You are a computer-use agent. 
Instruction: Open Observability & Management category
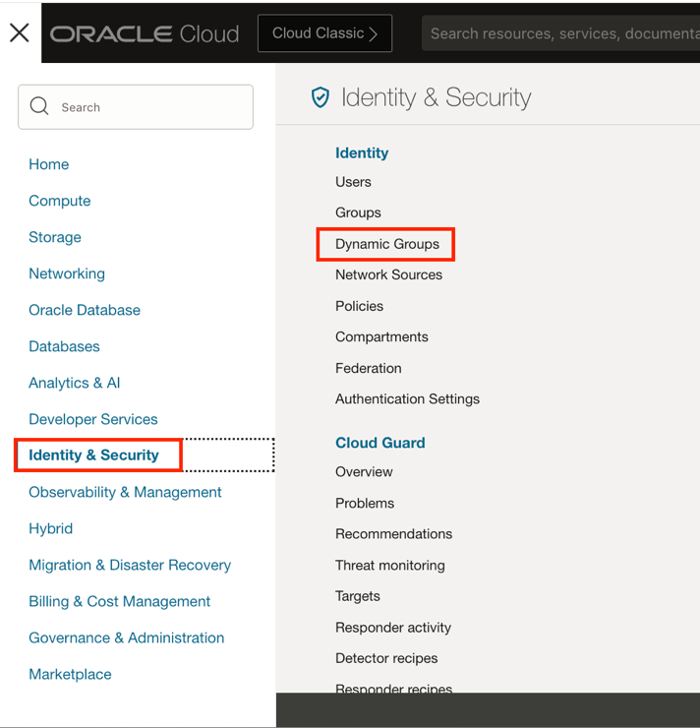click(125, 492)
